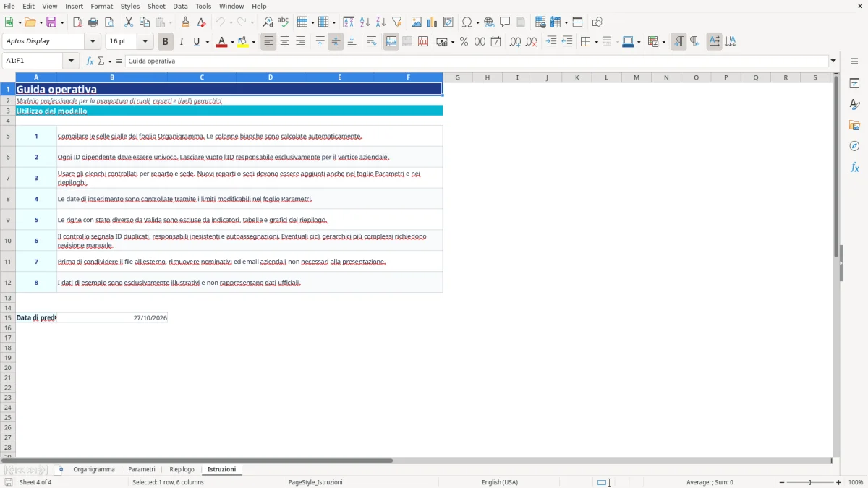Insert Chart icon in toolbar
Screen dimensions: 868x488
tap(433, 22)
